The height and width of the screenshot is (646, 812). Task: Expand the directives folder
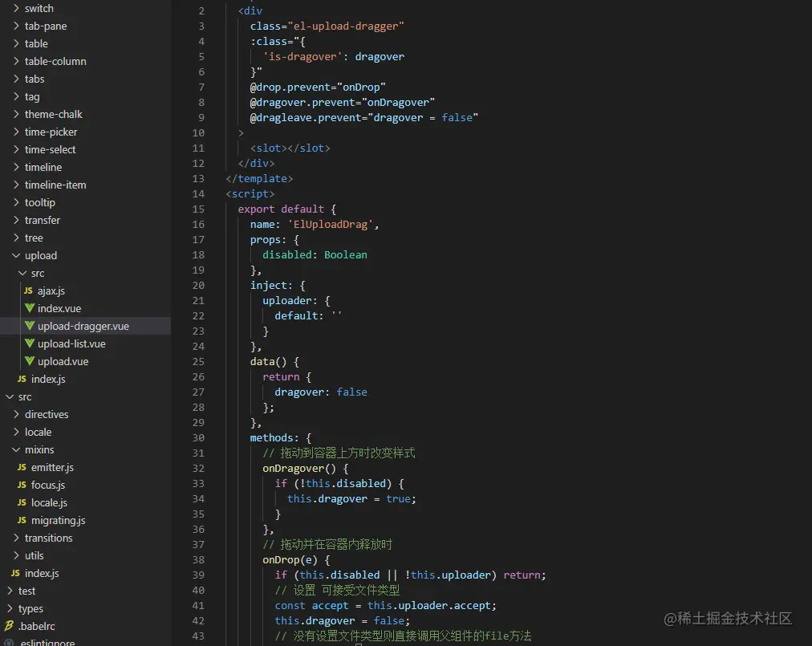(x=16, y=414)
